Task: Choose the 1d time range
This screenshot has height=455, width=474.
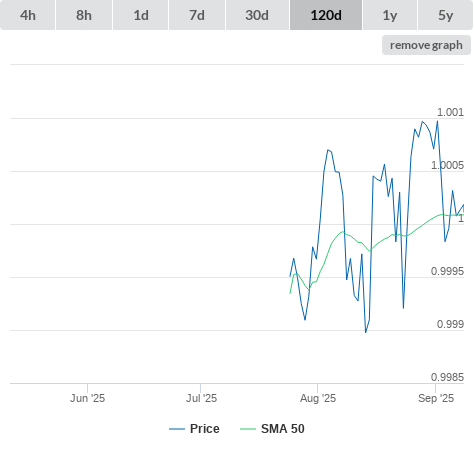Action: click(141, 15)
